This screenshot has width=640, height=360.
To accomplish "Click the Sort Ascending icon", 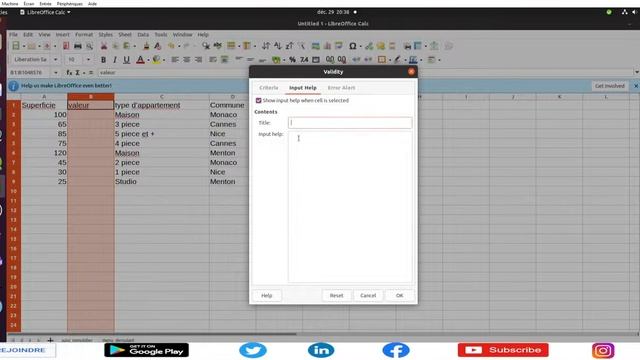I will coord(278,46).
